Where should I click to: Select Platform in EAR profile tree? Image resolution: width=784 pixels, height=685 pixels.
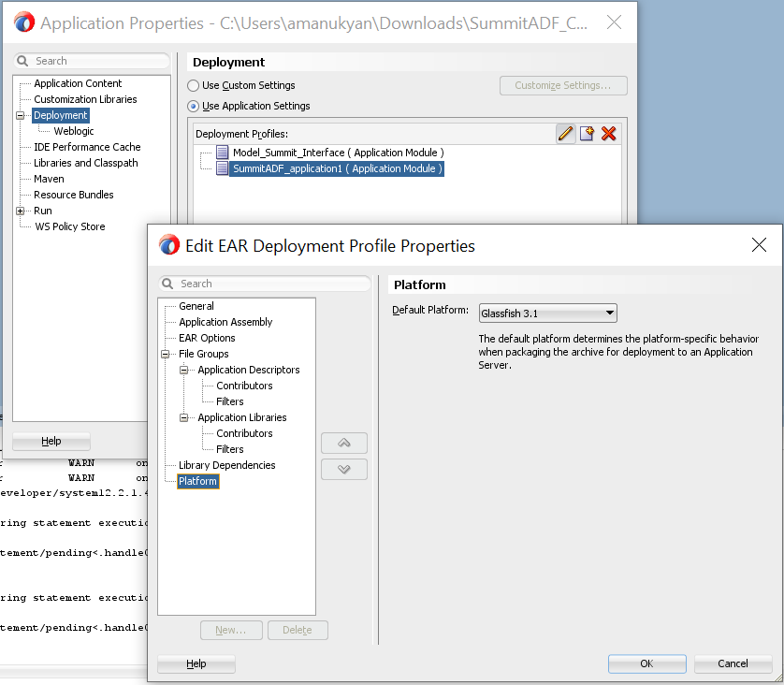198,481
